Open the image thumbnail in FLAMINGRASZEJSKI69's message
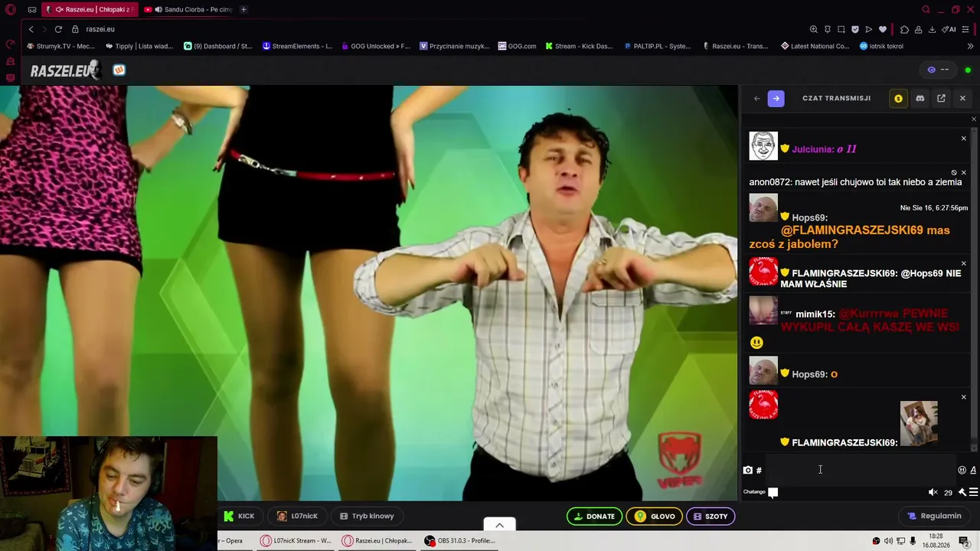The width and height of the screenshot is (980, 551). 919,423
